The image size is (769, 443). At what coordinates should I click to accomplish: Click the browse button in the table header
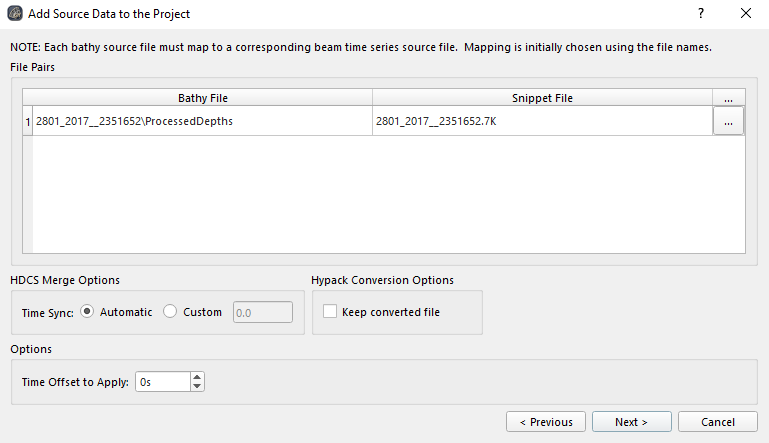(x=728, y=98)
